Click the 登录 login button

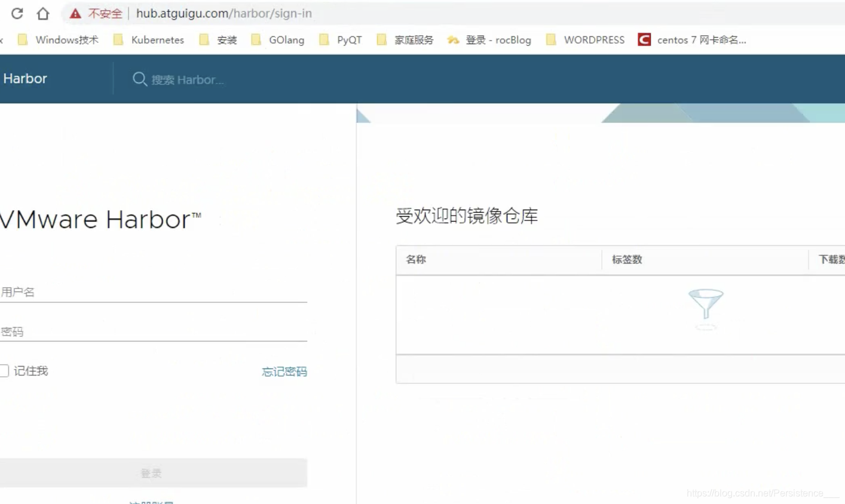click(154, 473)
